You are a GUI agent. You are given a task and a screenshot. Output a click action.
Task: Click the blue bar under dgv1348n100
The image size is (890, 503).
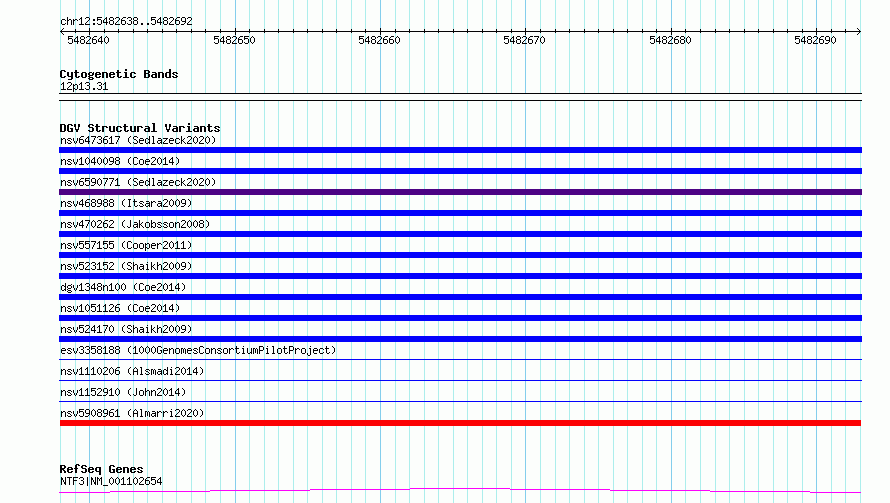point(460,297)
